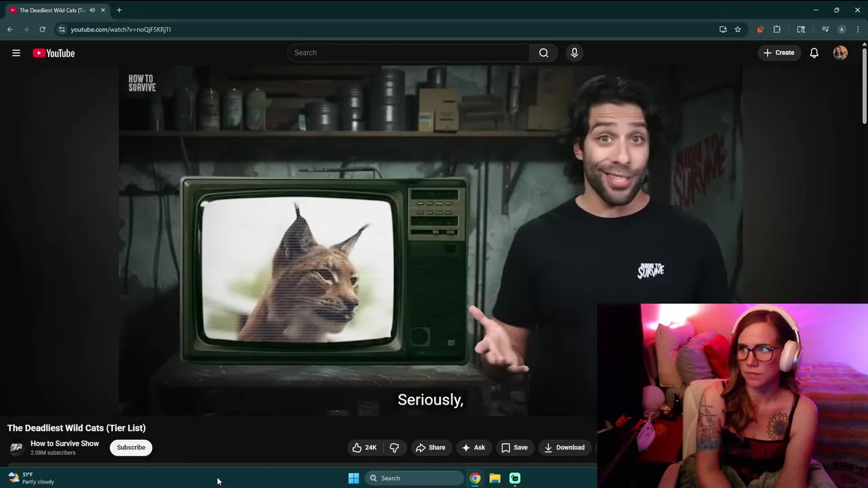Bookmark this page with the star icon
868x488 pixels.
pos(738,29)
